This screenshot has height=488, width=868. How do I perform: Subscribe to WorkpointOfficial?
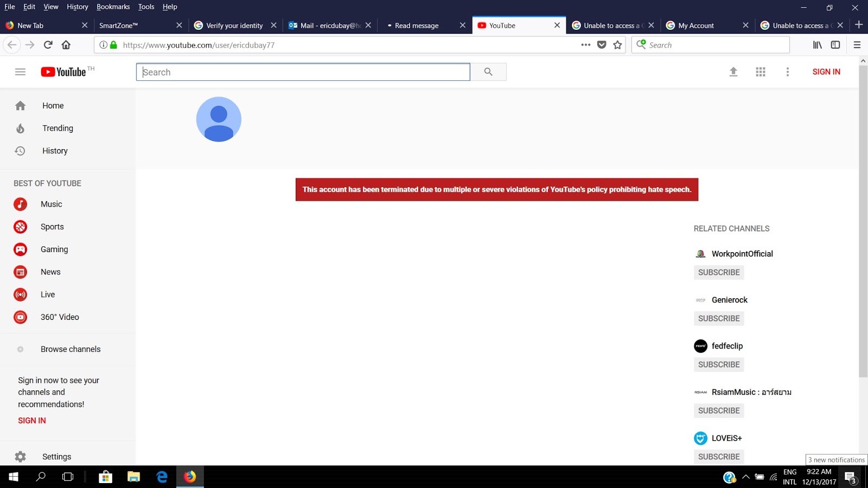tap(719, 272)
